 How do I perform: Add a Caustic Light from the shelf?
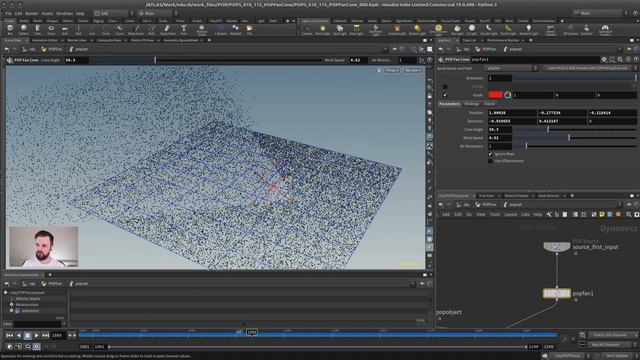(489, 29)
